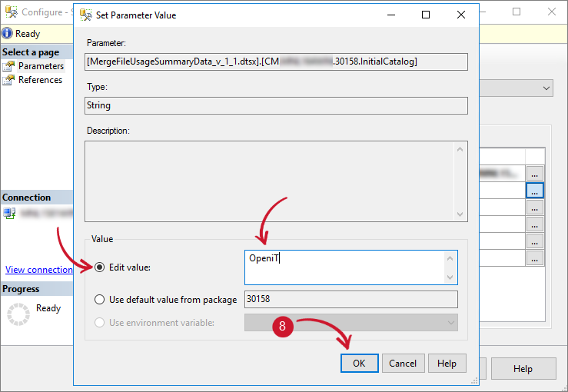
Task: Click up arrow in Edit value box
Action: [450, 258]
